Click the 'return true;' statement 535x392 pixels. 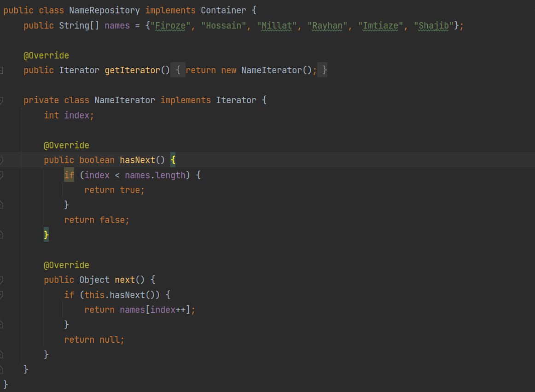pos(115,190)
